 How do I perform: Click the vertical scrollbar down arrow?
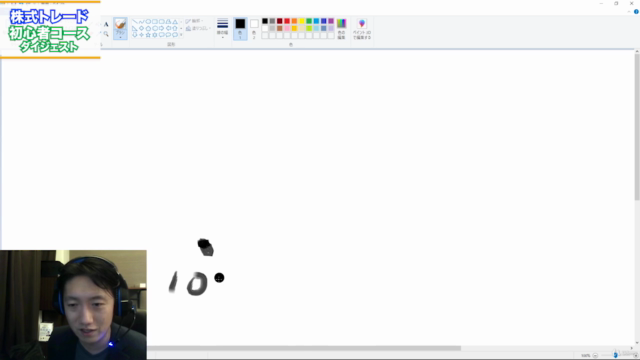point(637,343)
